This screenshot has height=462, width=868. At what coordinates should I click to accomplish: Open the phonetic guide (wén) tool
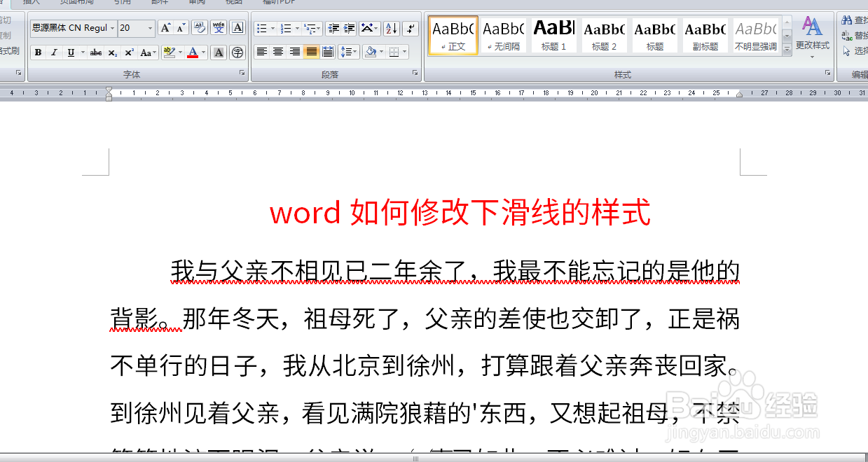point(219,28)
